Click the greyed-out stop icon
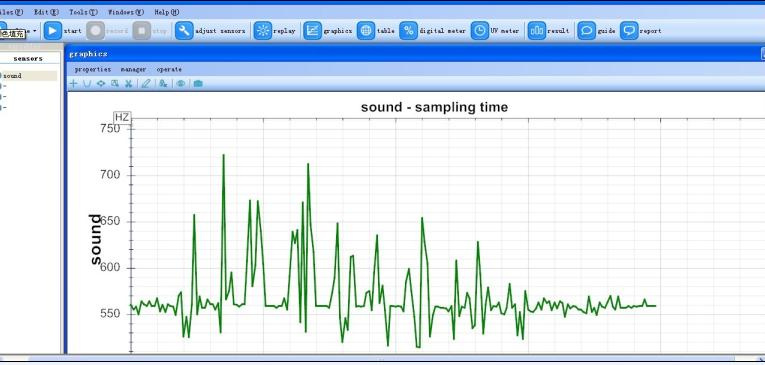Image resolution: width=765 pixels, height=365 pixels. tap(141, 31)
